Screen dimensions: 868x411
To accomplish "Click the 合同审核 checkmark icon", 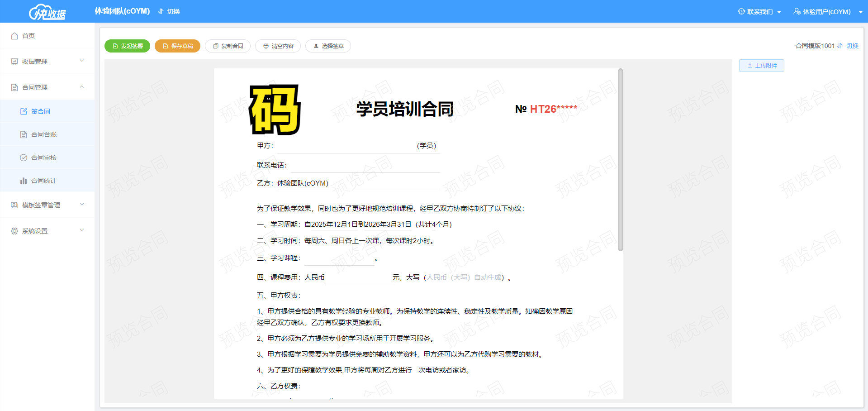I will pyautogui.click(x=24, y=158).
